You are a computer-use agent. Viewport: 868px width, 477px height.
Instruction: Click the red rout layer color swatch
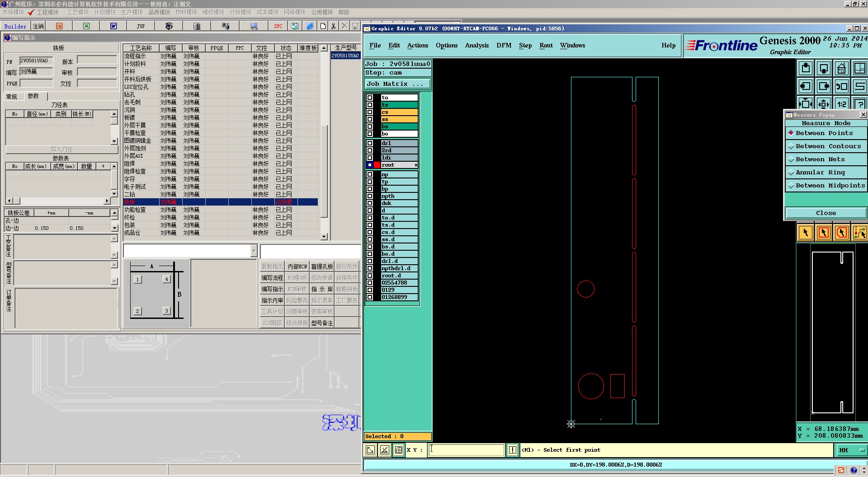[x=377, y=165]
